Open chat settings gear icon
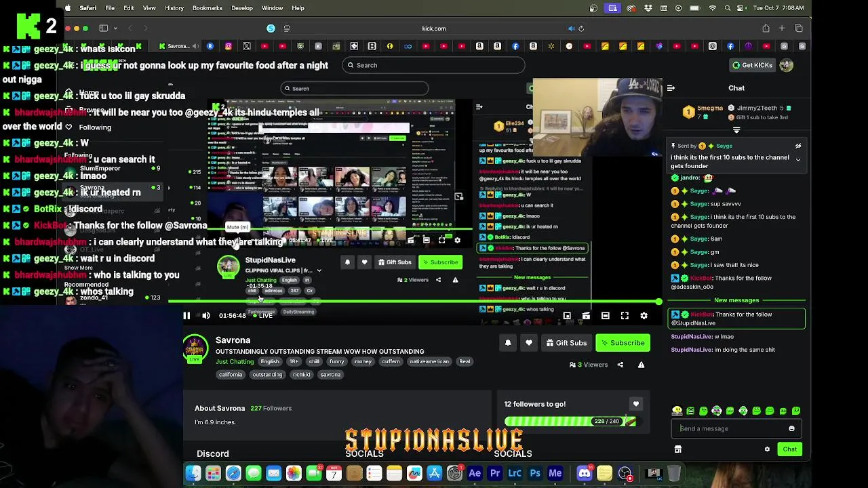 point(767,449)
